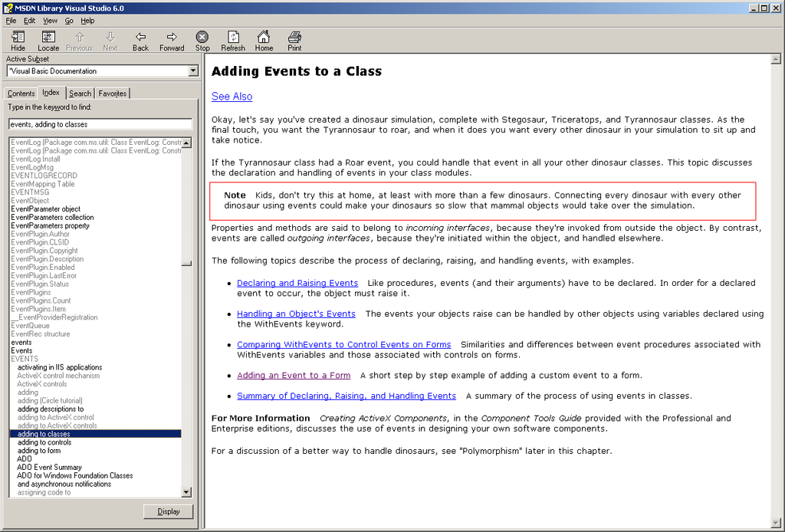The width and height of the screenshot is (785, 532).
Task: Select the 'adding to classes' index entry
Action: (x=95, y=434)
